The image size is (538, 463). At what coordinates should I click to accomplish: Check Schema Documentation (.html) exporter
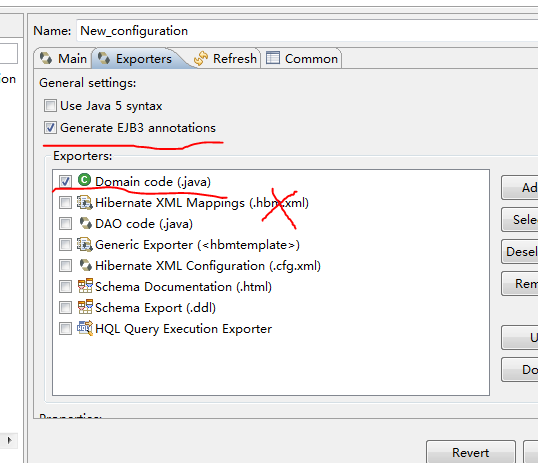click(65, 287)
